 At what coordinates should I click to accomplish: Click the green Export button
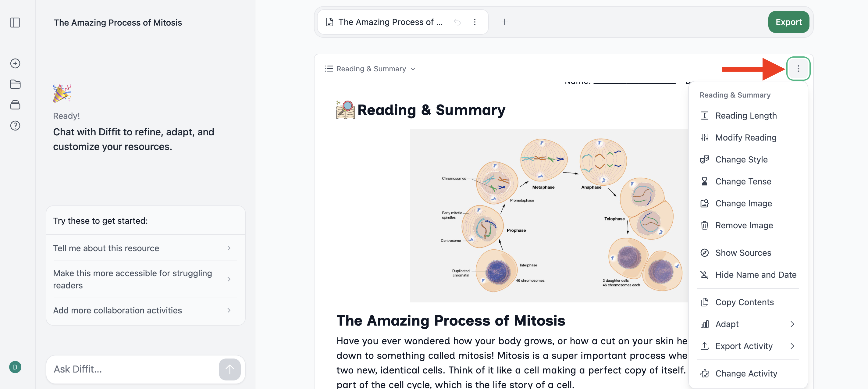point(788,22)
